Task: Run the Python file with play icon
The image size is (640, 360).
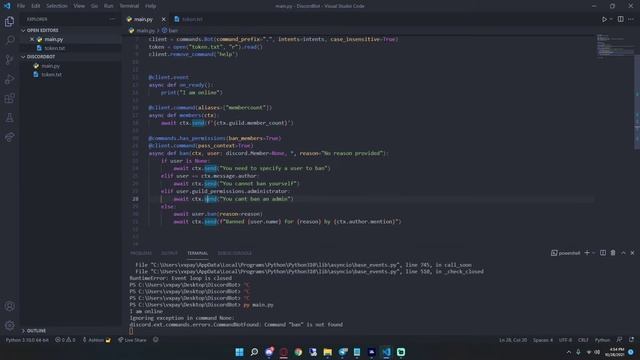Action: [604, 19]
